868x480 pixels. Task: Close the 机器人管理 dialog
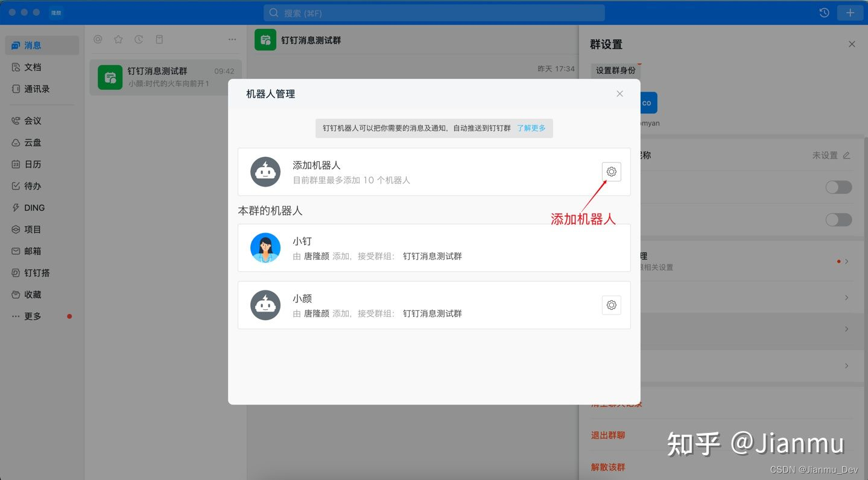pyautogui.click(x=619, y=94)
